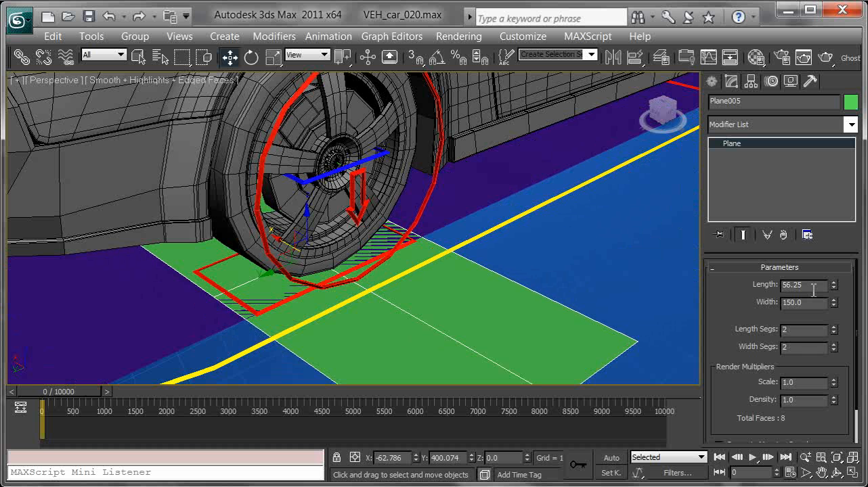The height and width of the screenshot is (487, 868).
Task: Toggle Auto Key animation mode
Action: point(611,458)
